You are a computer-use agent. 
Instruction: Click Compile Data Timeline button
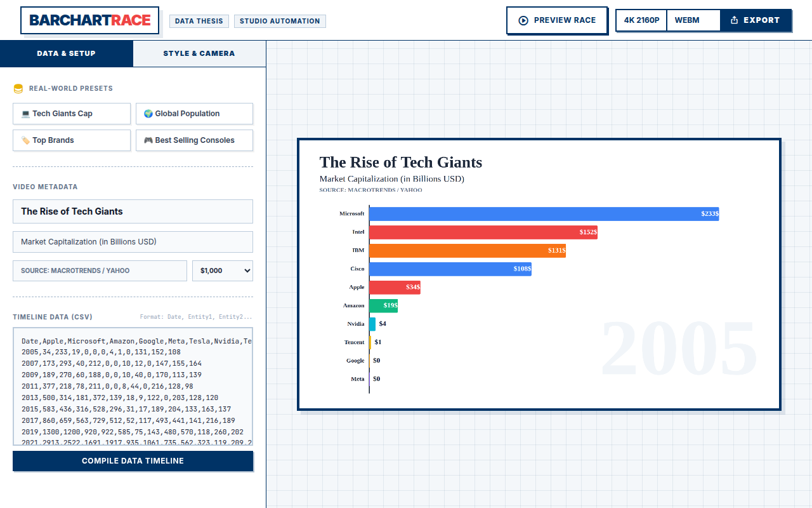click(x=133, y=461)
